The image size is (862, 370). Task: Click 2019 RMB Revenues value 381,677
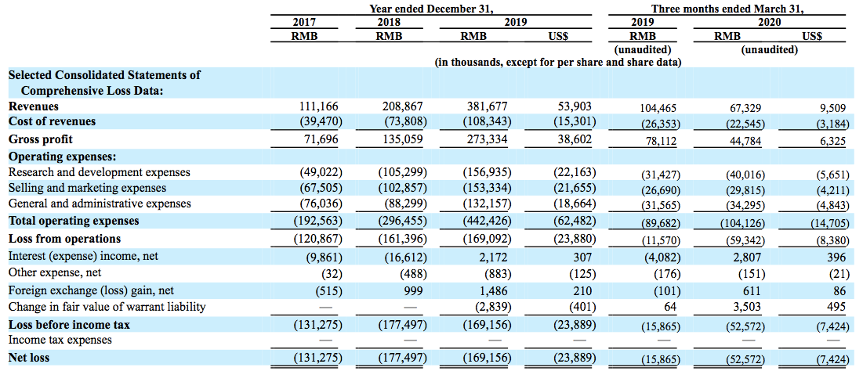point(488,106)
